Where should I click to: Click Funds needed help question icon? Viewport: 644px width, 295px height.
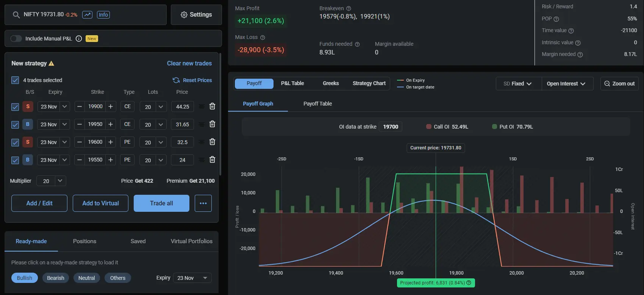tap(357, 44)
